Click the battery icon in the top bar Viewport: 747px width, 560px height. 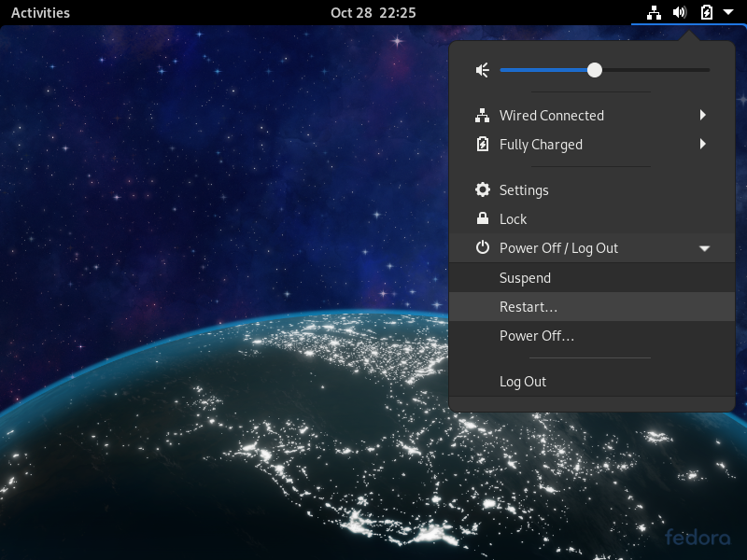tap(707, 12)
